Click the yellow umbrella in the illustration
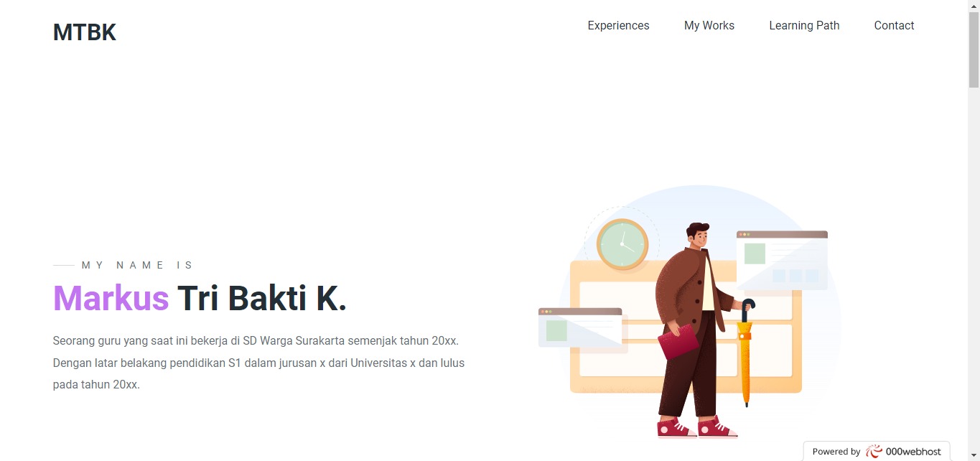The image size is (980, 461). click(745, 359)
